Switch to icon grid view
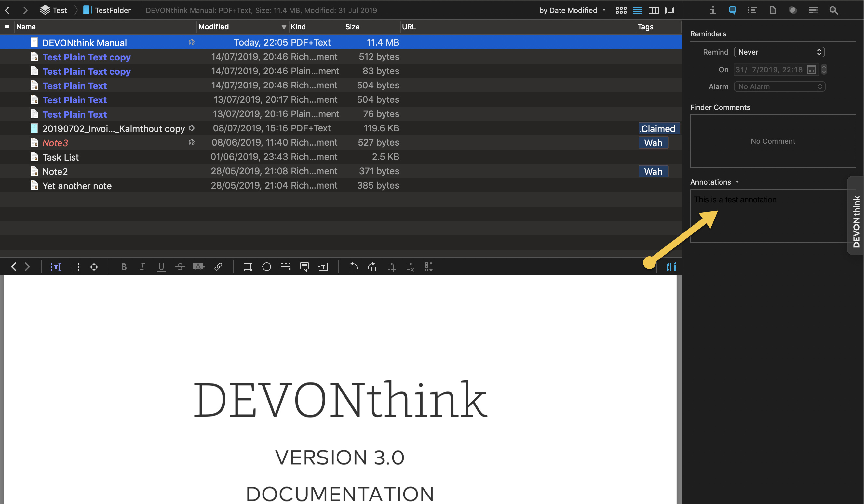864x504 pixels. 621,10
